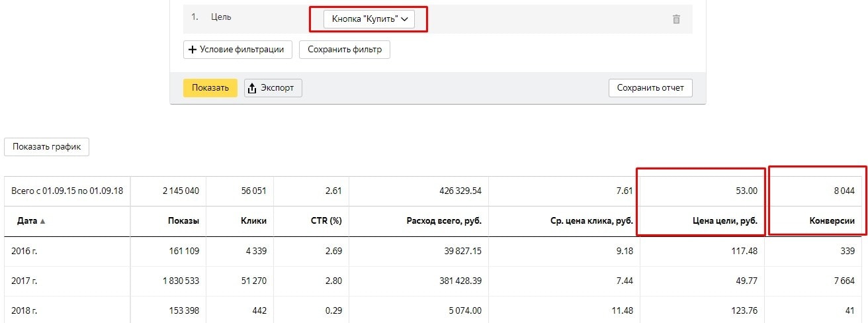Click the plus icon for Условие фильтрации

[193, 50]
